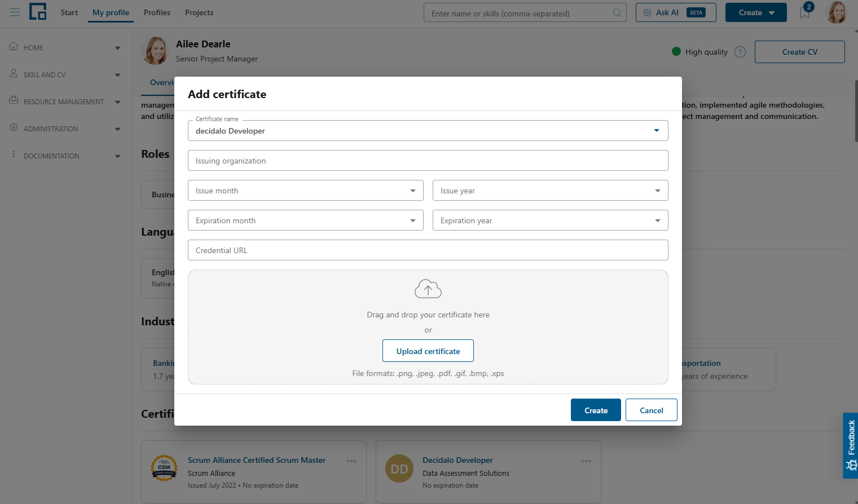The image size is (858, 504).
Task: Open the Decidalo Developer certificate link
Action: [457, 460]
